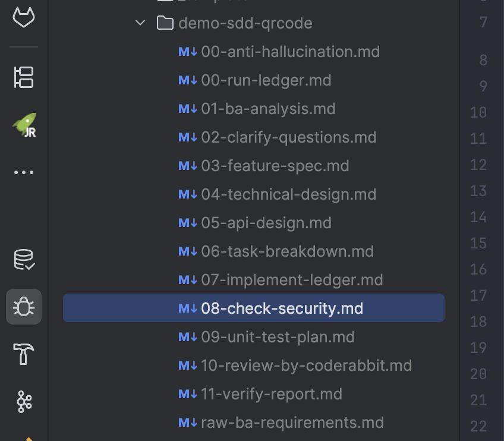This screenshot has height=441, width=504.
Task: Open the GitLab tool window icon
Action: (24, 17)
